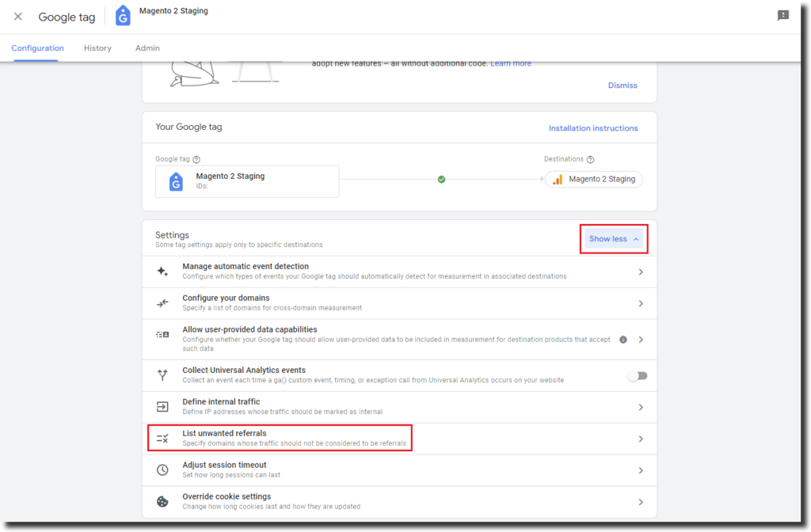Image resolution: width=811 pixels, height=532 pixels.
Task: Collapse settings with the Show less button
Action: coord(614,239)
